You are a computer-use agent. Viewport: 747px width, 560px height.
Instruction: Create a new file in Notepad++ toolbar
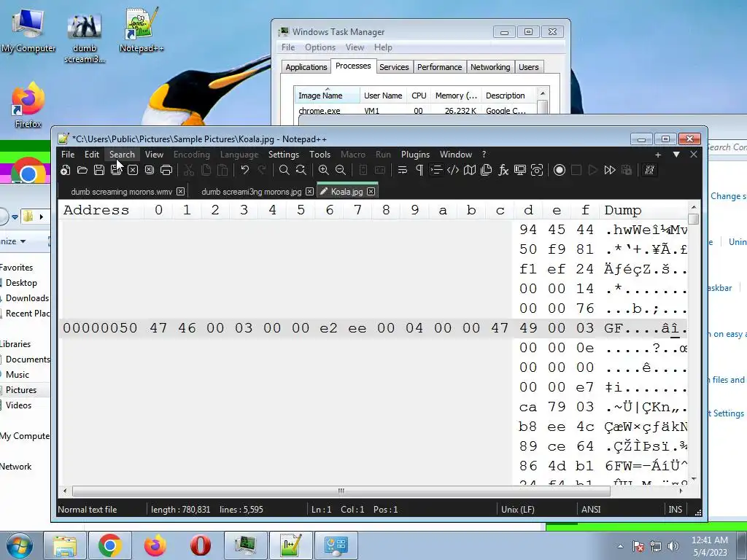66,170
